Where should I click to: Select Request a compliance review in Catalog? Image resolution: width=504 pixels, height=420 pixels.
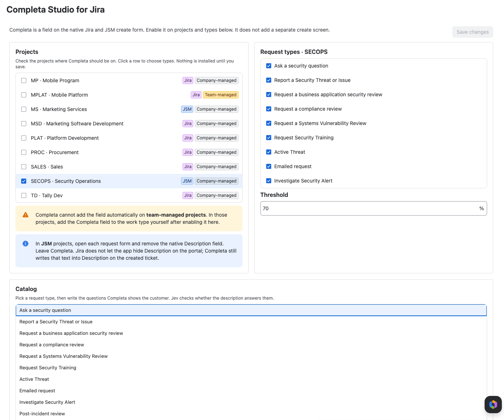coord(251,345)
